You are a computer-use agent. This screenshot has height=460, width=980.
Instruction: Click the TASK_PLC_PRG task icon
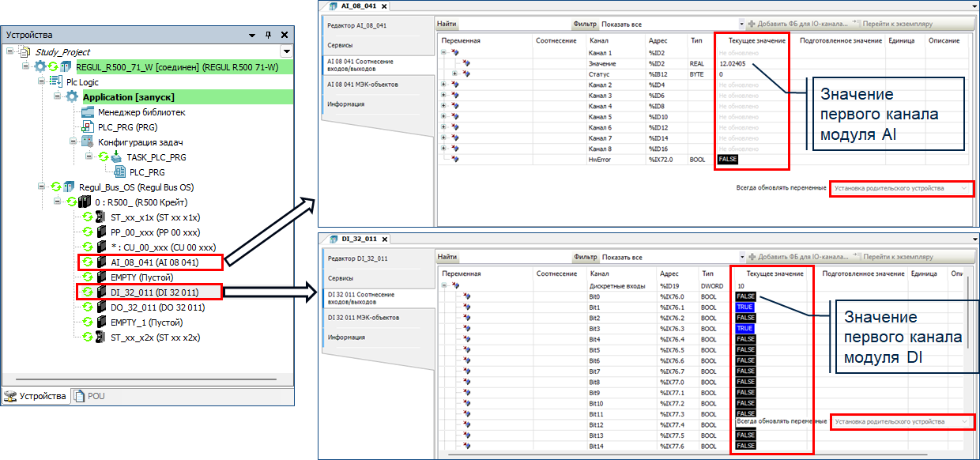click(115, 156)
